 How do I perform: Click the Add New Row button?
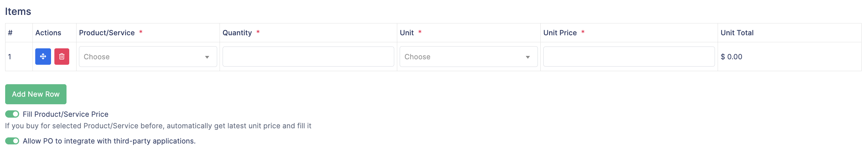pos(36,94)
